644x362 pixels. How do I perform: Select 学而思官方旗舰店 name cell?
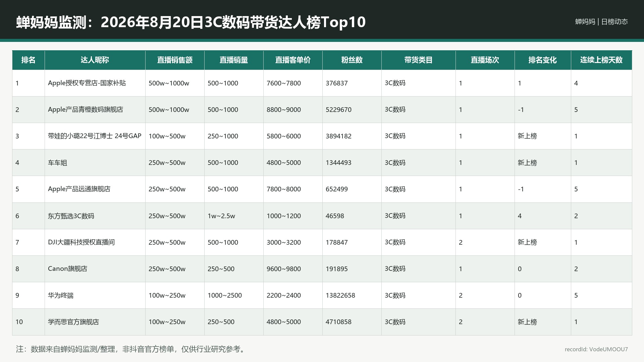(x=95, y=322)
